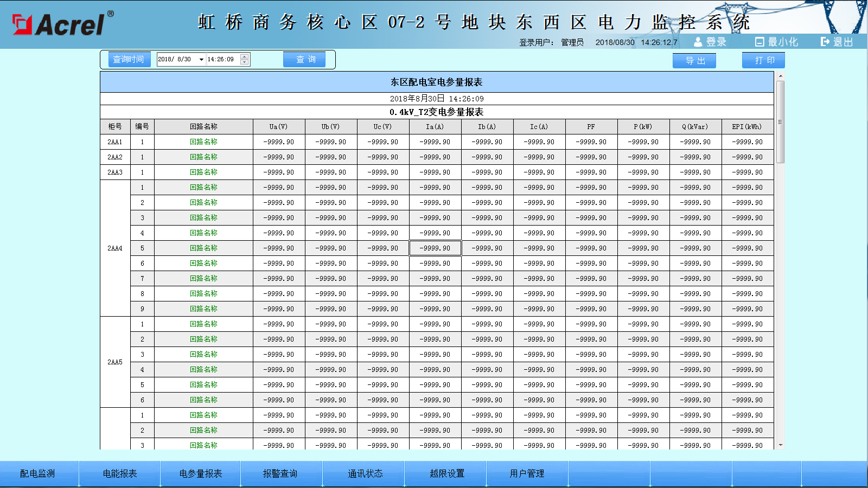Click the EPI(kWh) column header
The height and width of the screenshot is (488, 868).
748,127
